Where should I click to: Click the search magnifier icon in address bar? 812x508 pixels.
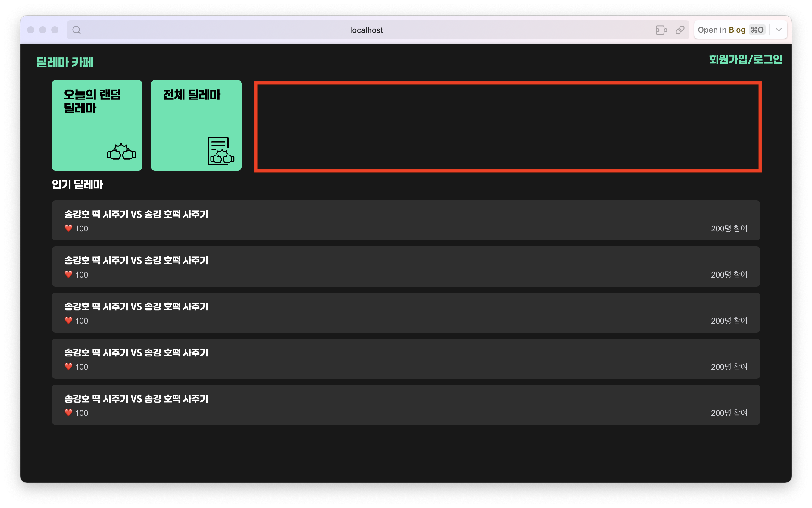pos(77,30)
